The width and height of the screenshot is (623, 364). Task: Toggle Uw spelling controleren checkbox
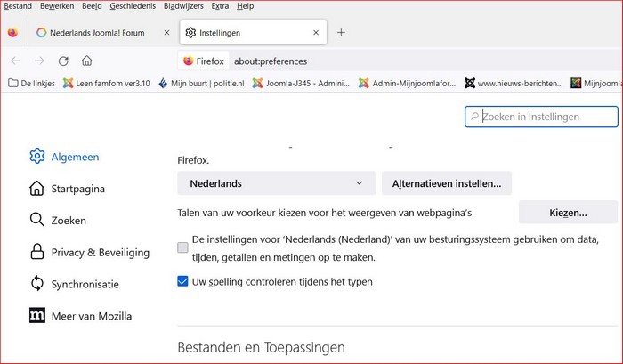coord(182,281)
